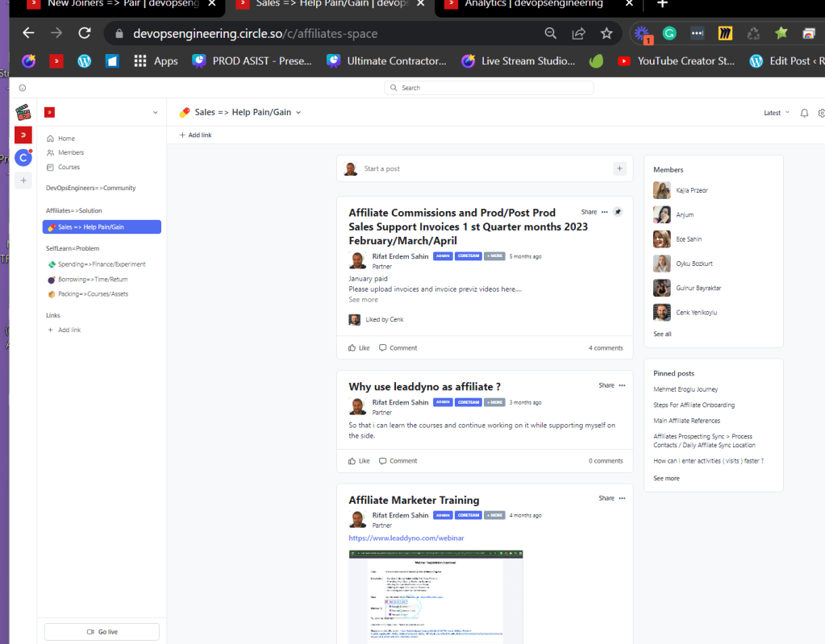Open Courses in the sidebar
The height and width of the screenshot is (644, 825).
pyautogui.click(x=63, y=167)
